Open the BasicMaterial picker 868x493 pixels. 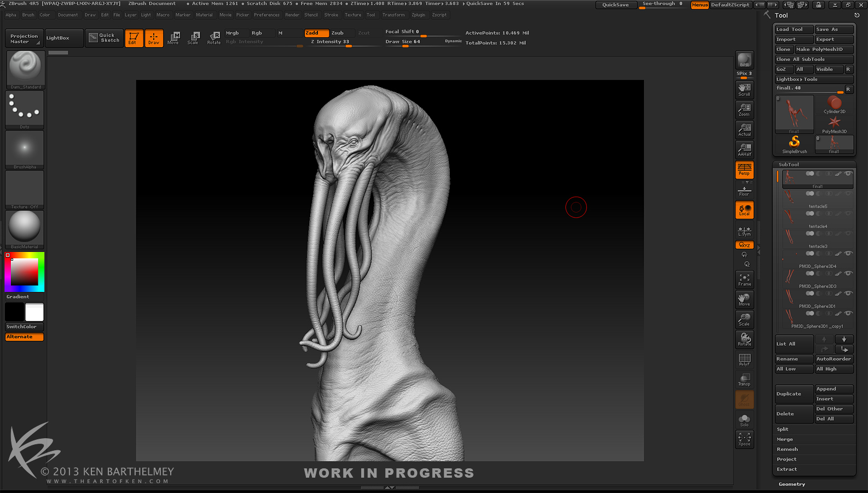point(25,230)
